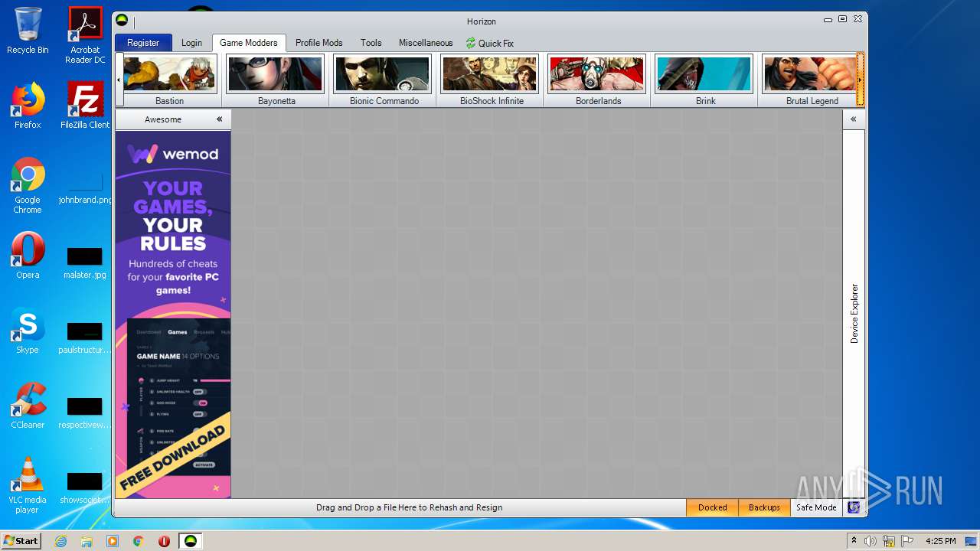The height and width of the screenshot is (551, 980).
Task: Open the Bionic Commando game modder
Action: pyautogui.click(x=384, y=80)
